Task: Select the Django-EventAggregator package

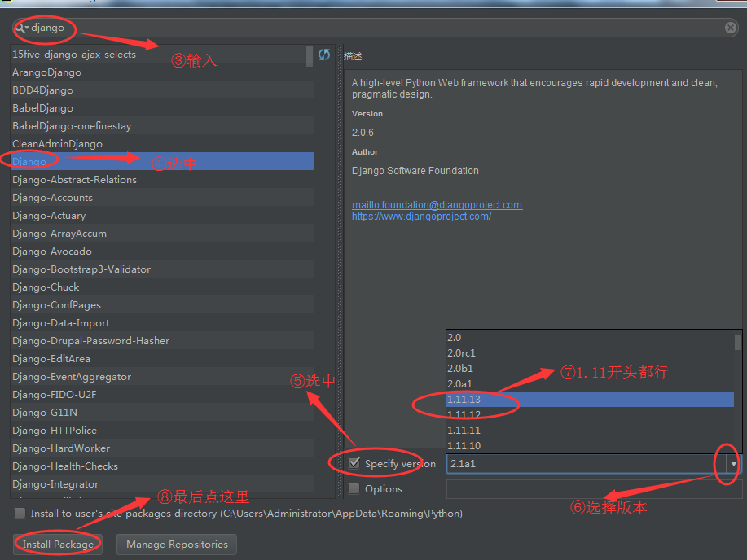Action: (x=162, y=376)
